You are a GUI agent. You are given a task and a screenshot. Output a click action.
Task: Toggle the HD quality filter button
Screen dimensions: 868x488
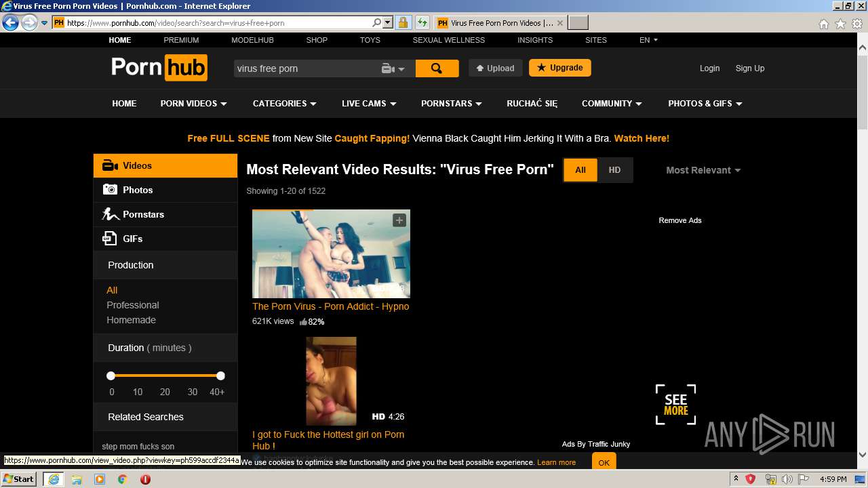pyautogui.click(x=614, y=170)
